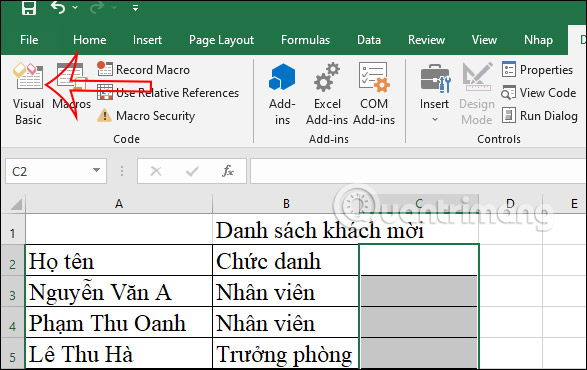Click empty cell D2

[x=511, y=260]
